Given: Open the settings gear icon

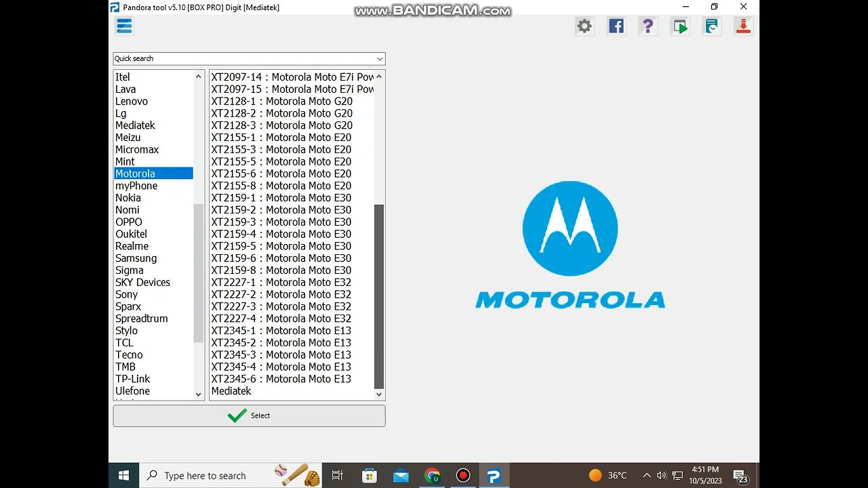Looking at the screenshot, I should point(584,26).
